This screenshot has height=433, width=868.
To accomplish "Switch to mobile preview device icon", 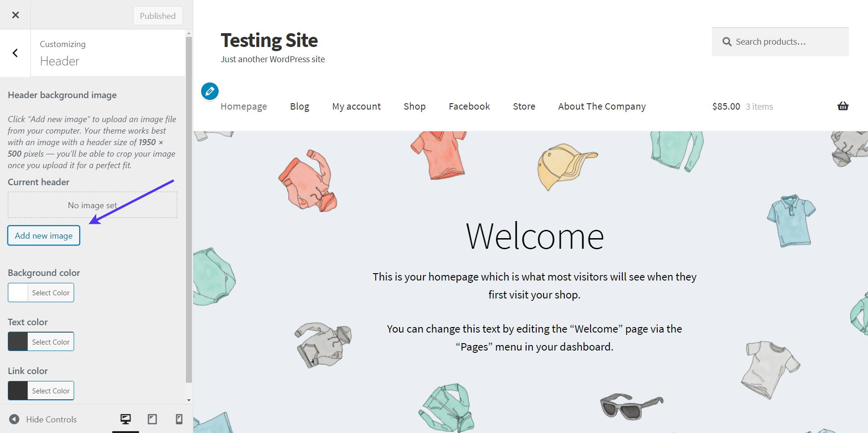I will tap(179, 419).
